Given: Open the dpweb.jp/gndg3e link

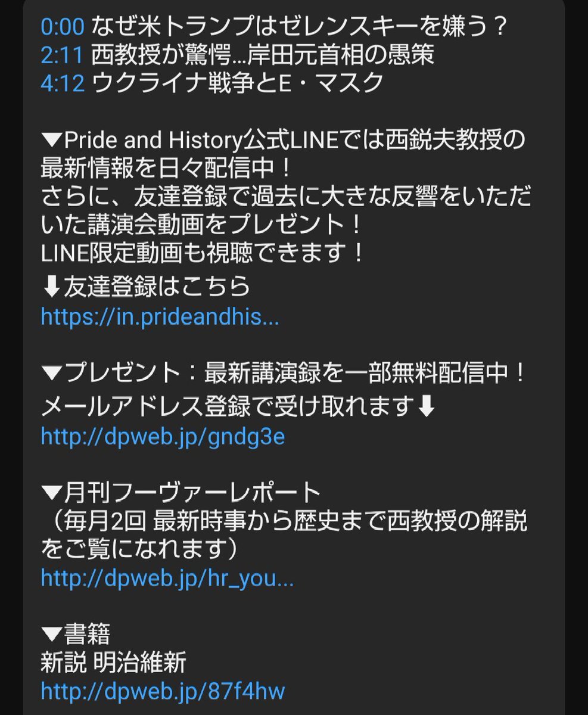Looking at the screenshot, I should (163, 437).
